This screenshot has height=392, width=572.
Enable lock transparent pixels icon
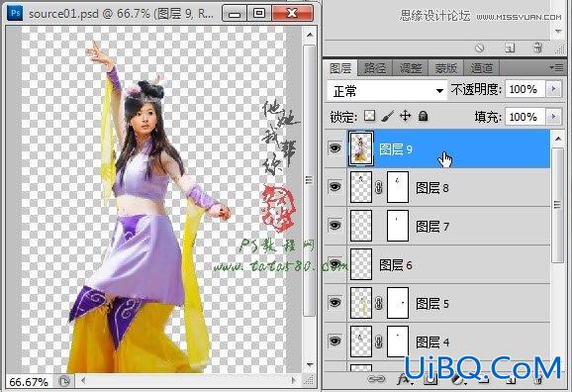369,117
